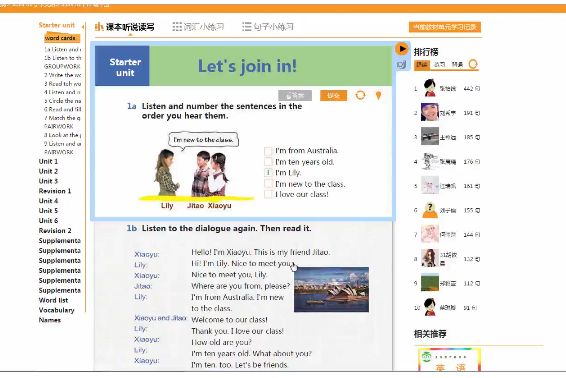Click the rank 5 user's avatar
566x378 pixels.
tap(430, 185)
